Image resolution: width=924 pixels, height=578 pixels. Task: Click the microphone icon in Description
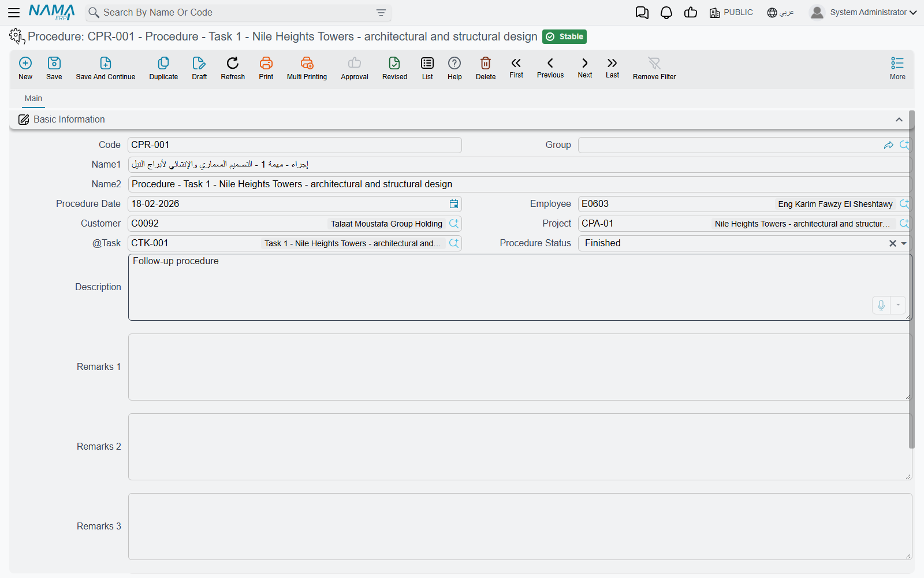881,305
